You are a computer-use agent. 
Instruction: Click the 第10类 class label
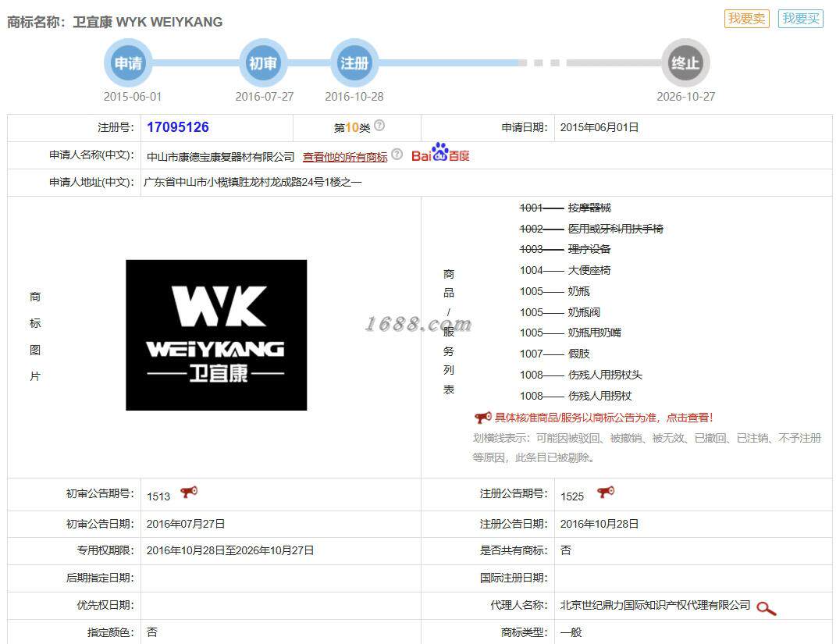[352, 128]
